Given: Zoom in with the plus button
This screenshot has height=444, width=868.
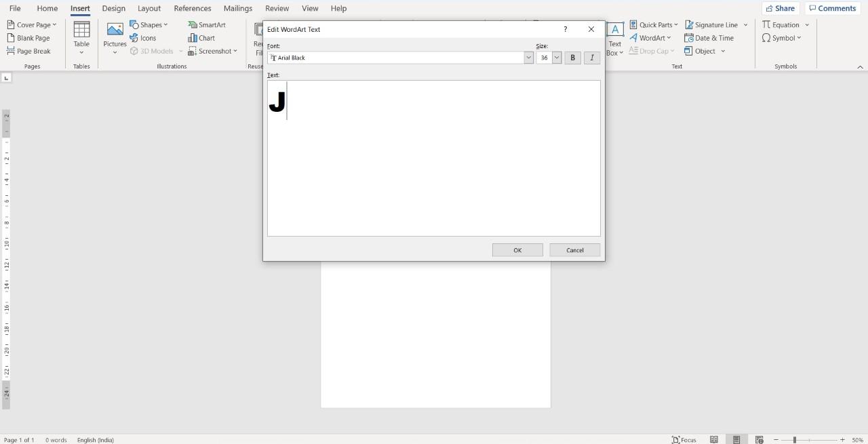Looking at the screenshot, I should [842, 440].
